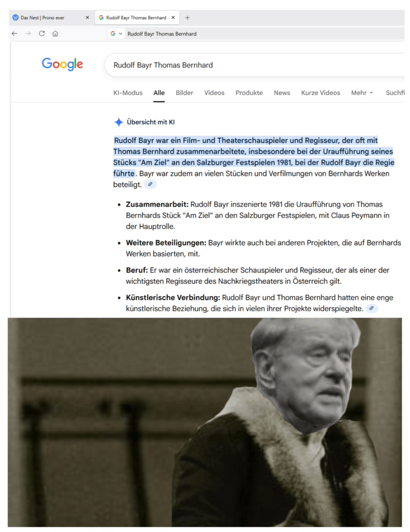410x532 pixels.
Task: Open the source link icon after 'beteiligt.'
Action: pos(150,184)
